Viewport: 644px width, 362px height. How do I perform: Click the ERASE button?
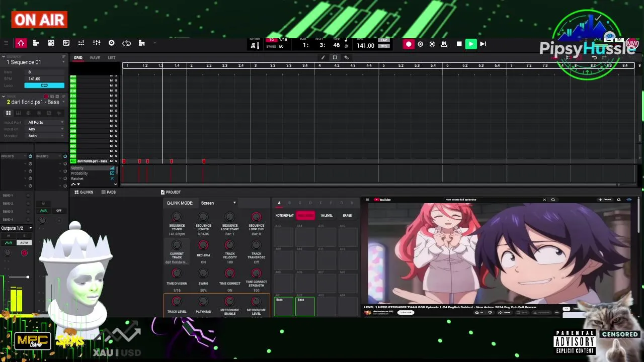coord(347,215)
